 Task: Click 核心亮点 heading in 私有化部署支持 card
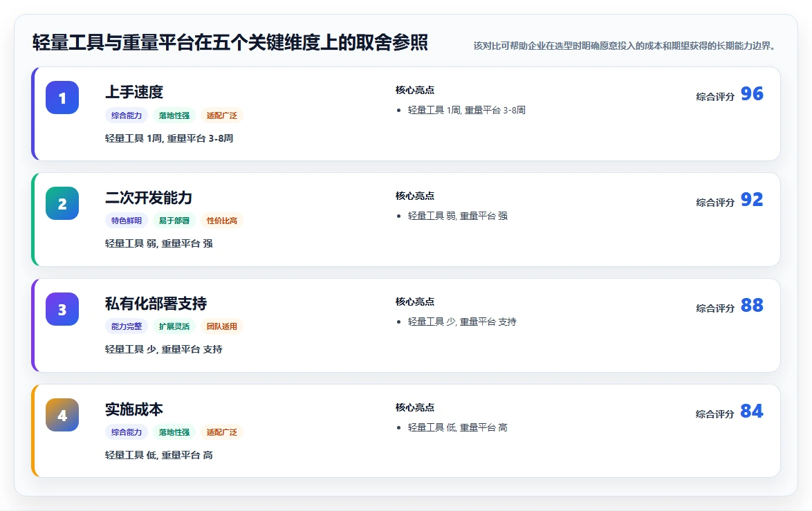pos(415,302)
